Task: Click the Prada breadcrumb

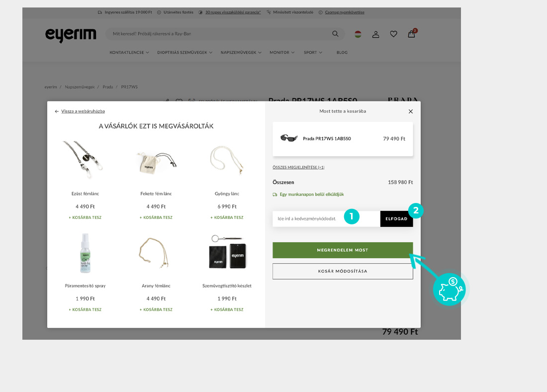Action: coord(108,87)
